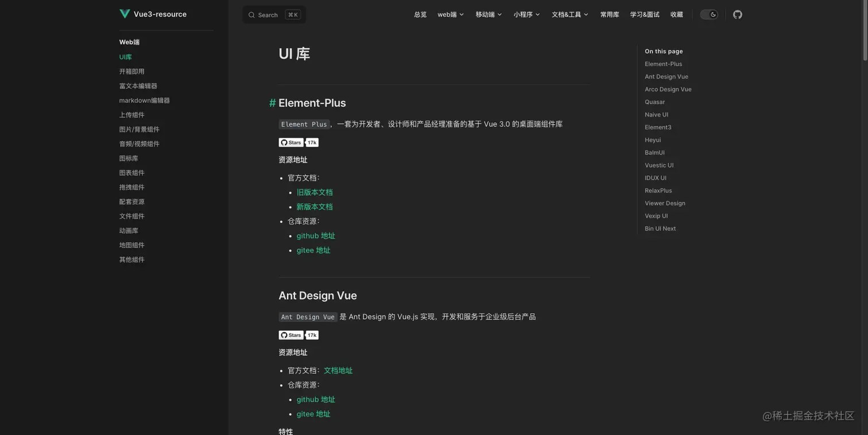Jump to Viewer Design in page outline
Viewport: 868px width, 435px height.
[665, 203]
